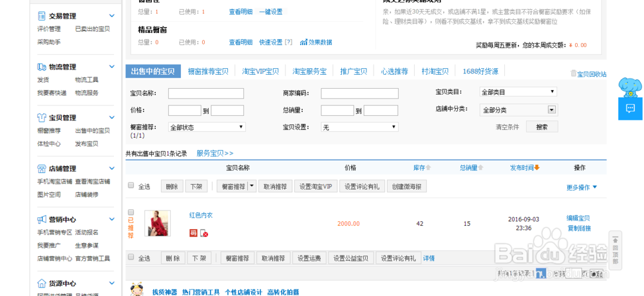The image size is (644, 296).
Task: Click the 清空条件 link
Action: click(507, 127)
